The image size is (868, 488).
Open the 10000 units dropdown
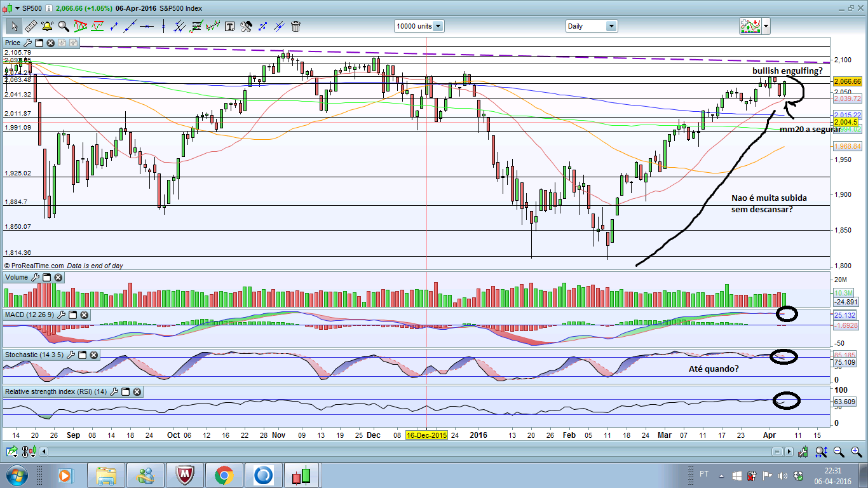pyautogui.click(x=438, y=26)
